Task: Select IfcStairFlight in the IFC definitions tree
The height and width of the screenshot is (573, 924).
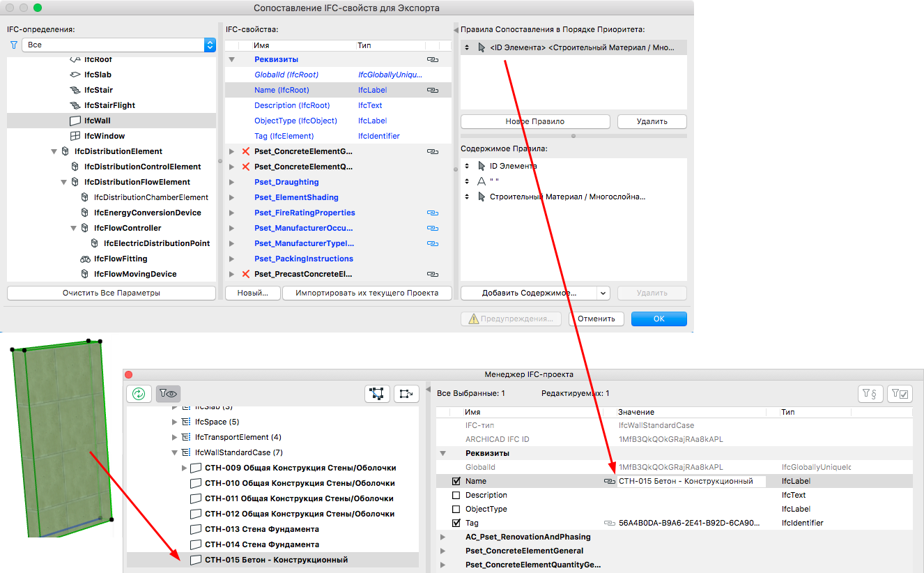Action: point(109,105)
